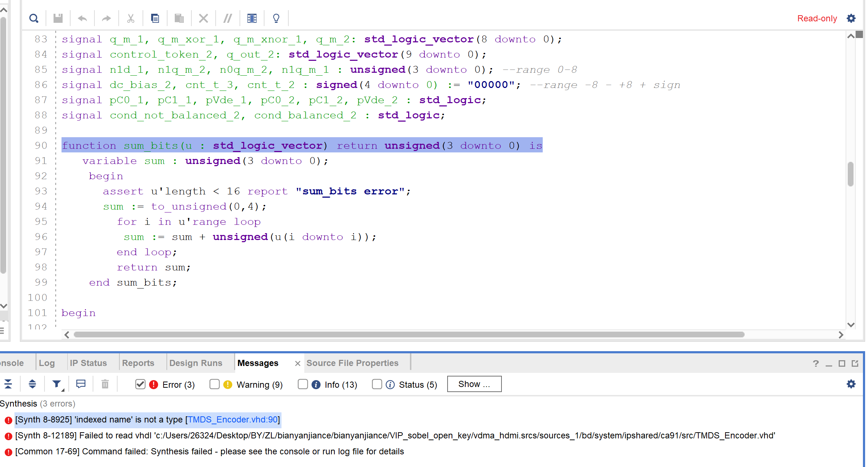Enable the Warning messages checkbox

pos(215,384)
